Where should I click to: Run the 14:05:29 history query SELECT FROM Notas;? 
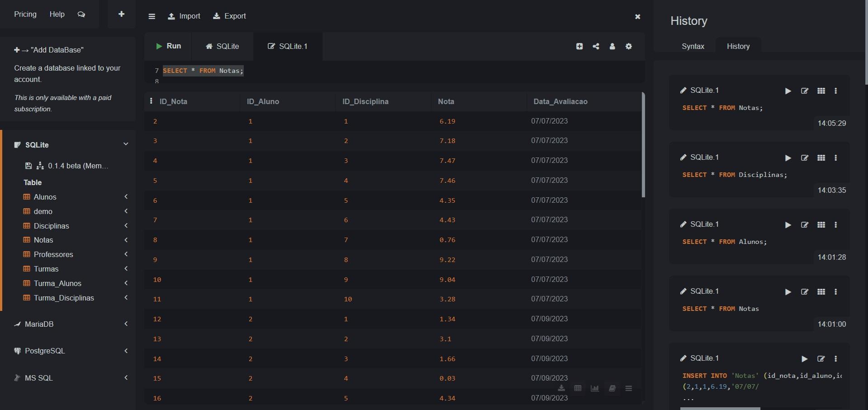[x=788, y=91]
